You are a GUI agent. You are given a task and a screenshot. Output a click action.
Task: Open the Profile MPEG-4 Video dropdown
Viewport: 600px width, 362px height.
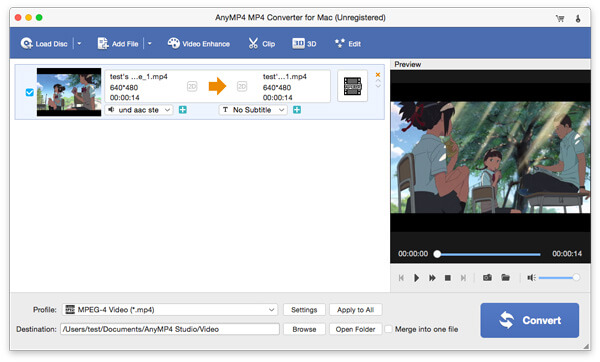tap(170, 310)
